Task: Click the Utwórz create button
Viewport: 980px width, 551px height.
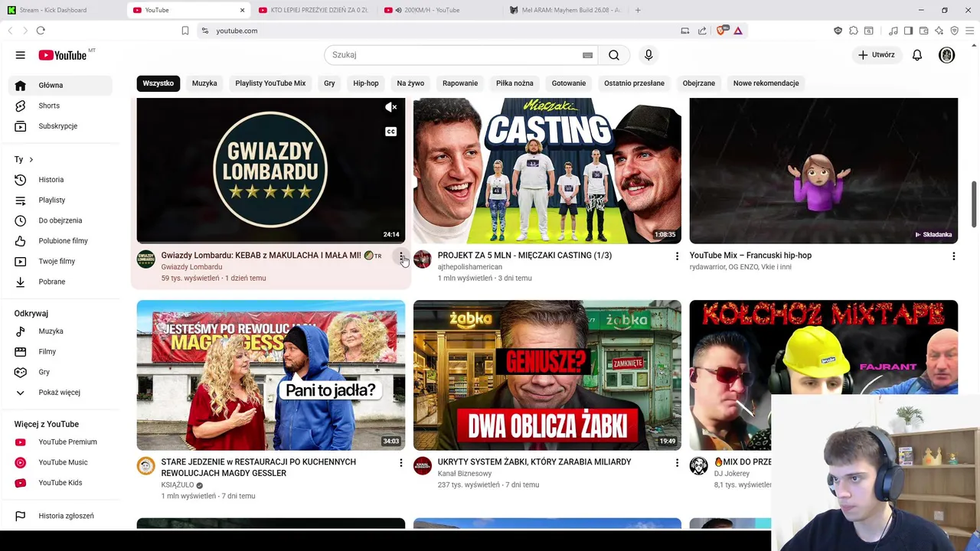Action: click(x=876, y=55)
